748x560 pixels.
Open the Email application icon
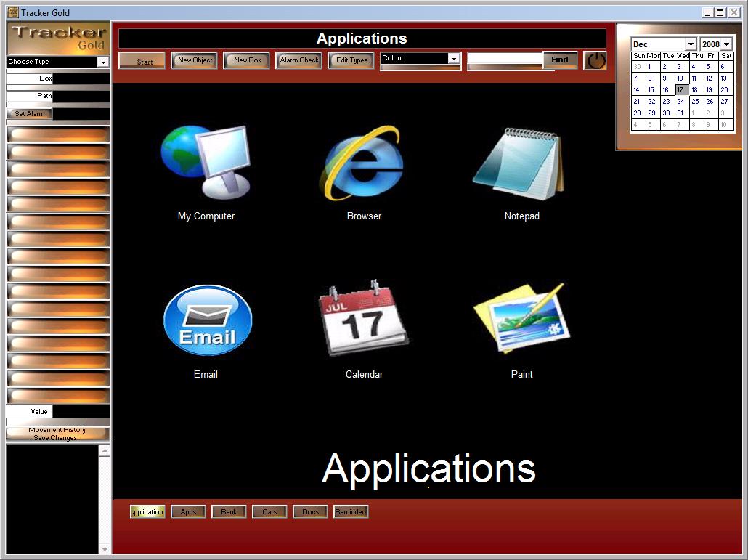click(208, 320)
